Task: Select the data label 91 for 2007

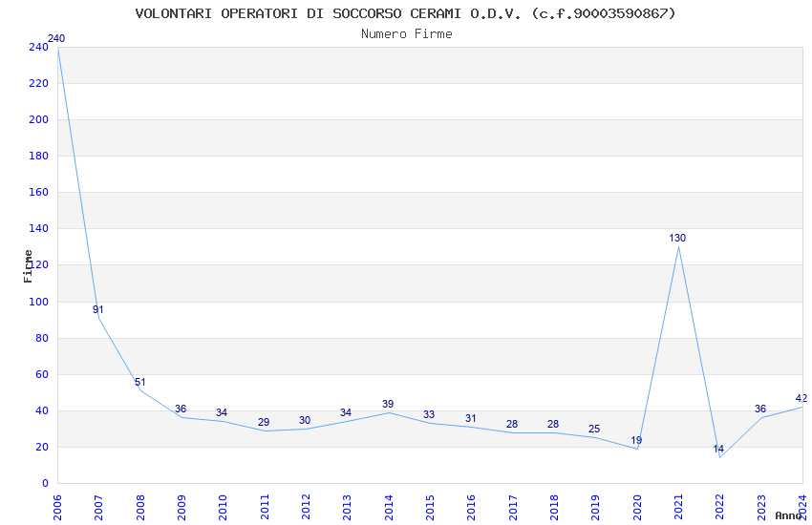Action: tap(97, 309)
